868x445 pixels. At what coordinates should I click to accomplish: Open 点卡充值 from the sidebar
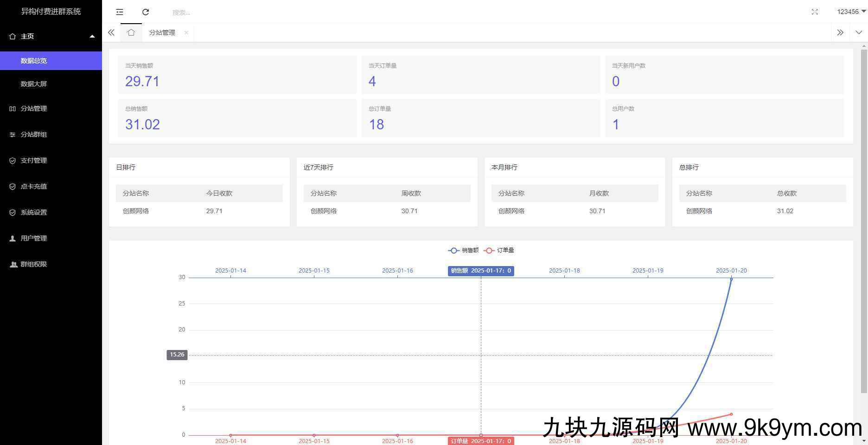click(34, 186)
